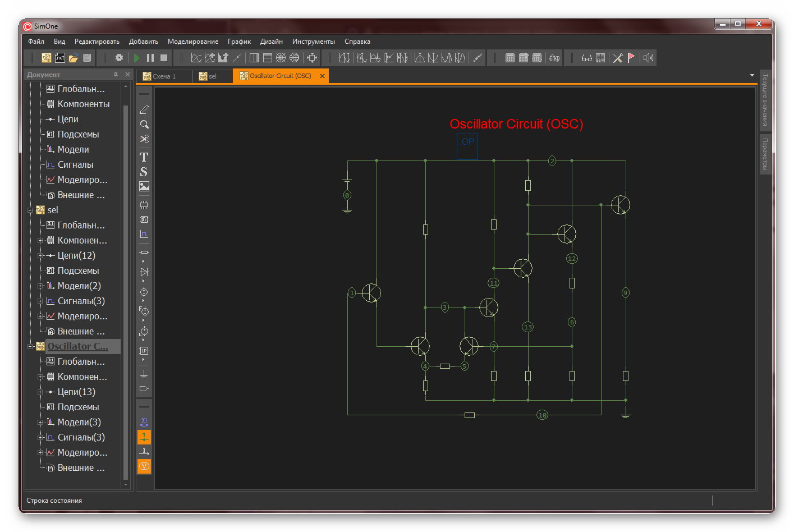
Task: Click the wrench and screwdriver tools icon
Action: pos(618,58)
